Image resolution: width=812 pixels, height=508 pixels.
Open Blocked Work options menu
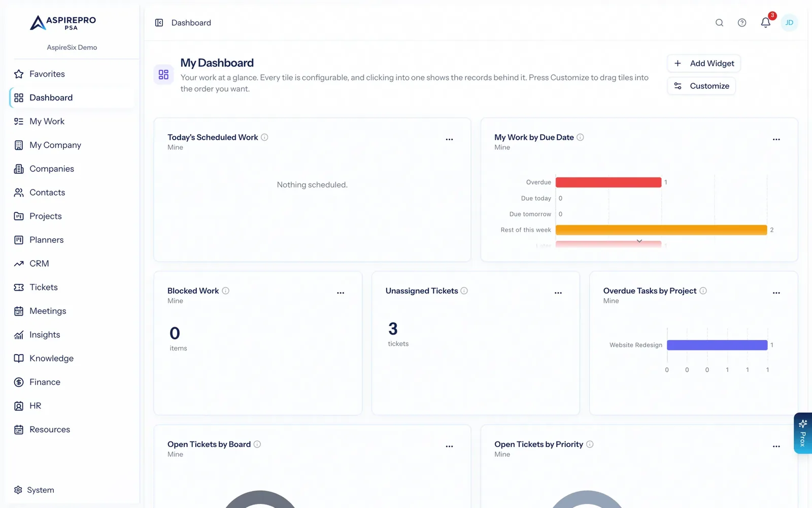pyautogui.click(x=341, y=293)
